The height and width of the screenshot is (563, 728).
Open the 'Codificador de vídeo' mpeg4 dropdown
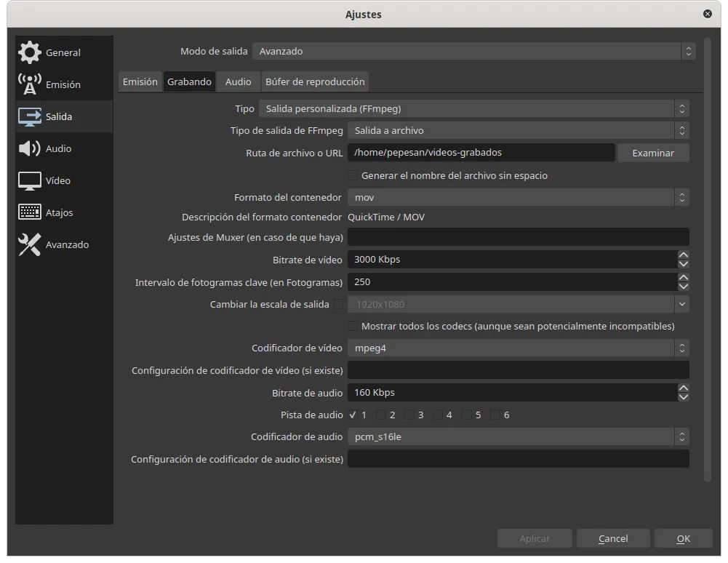(x=517, y=348)
